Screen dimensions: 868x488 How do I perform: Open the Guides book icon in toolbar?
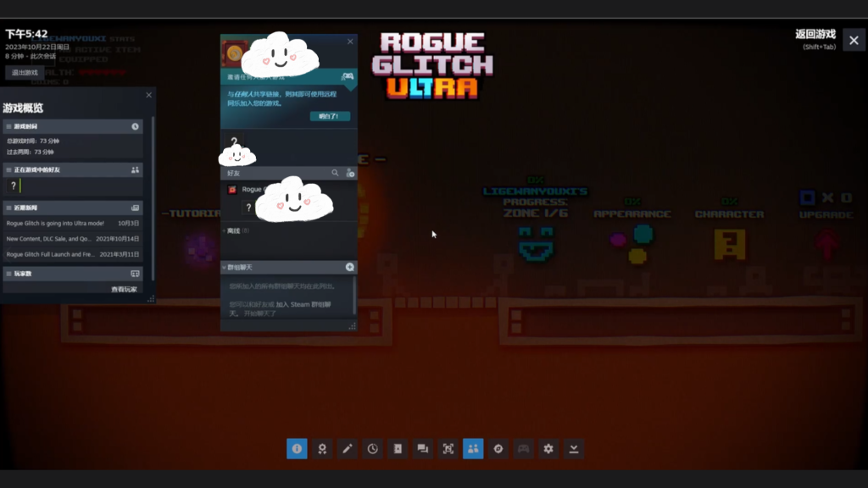point(398,449)
